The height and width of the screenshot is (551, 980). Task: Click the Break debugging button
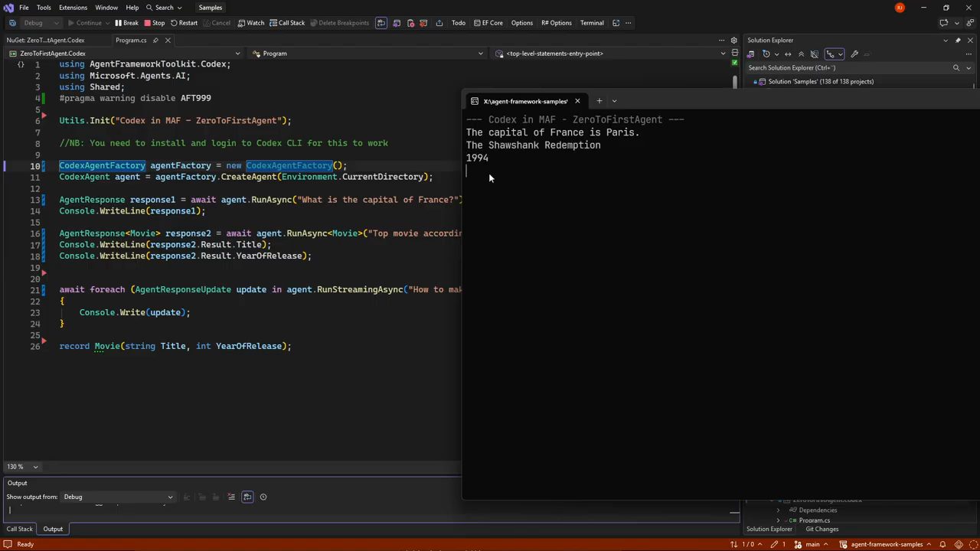tap(126, 23)
